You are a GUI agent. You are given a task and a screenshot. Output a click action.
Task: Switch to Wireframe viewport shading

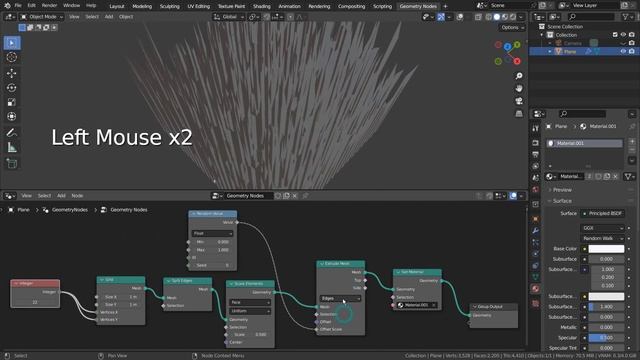(x=489, y=17)
